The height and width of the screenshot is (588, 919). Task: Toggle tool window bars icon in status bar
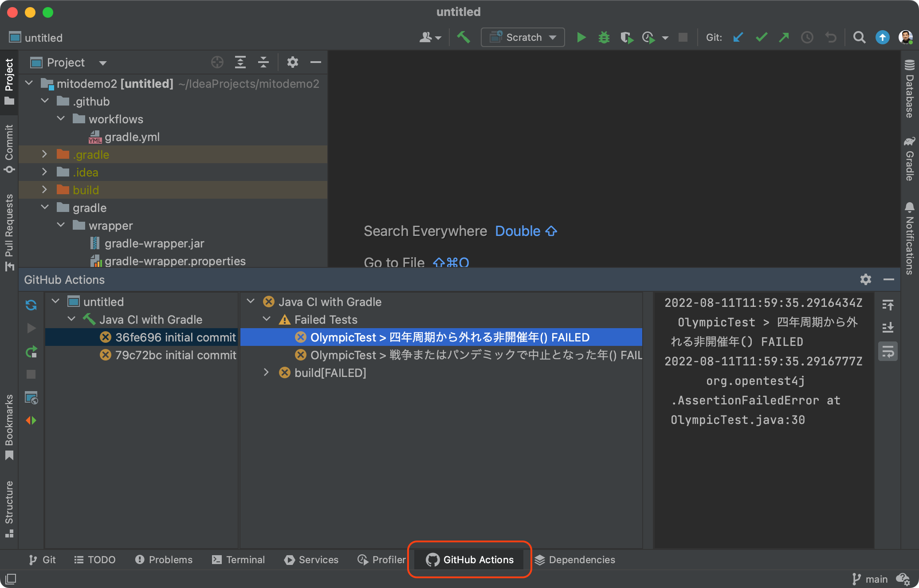pyautogui.click(x=11, y=579)
